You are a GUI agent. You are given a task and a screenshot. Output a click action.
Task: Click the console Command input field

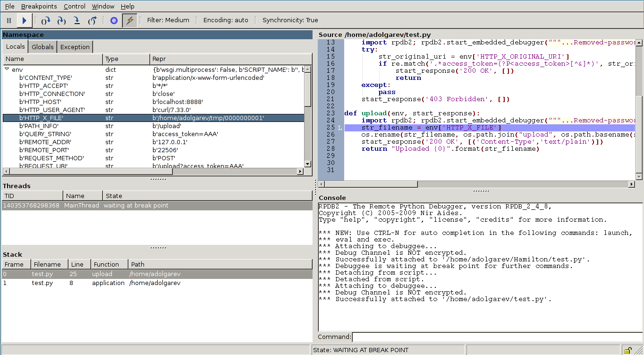(x=497, y=337)
